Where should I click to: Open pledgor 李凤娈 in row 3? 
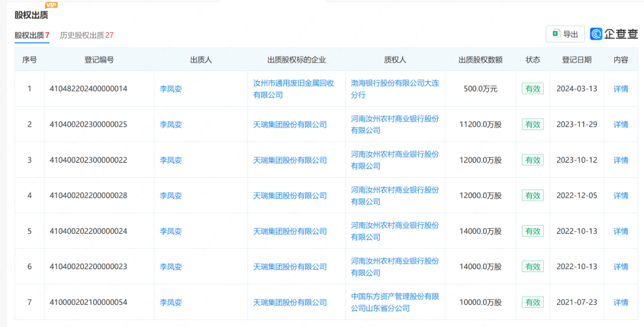[171, 160]
